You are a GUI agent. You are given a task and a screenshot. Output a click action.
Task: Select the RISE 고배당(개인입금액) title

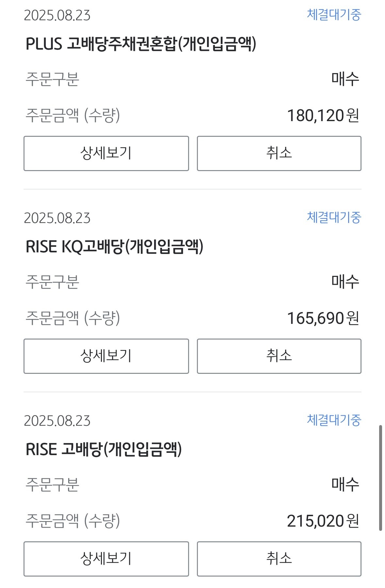[104, 450]
